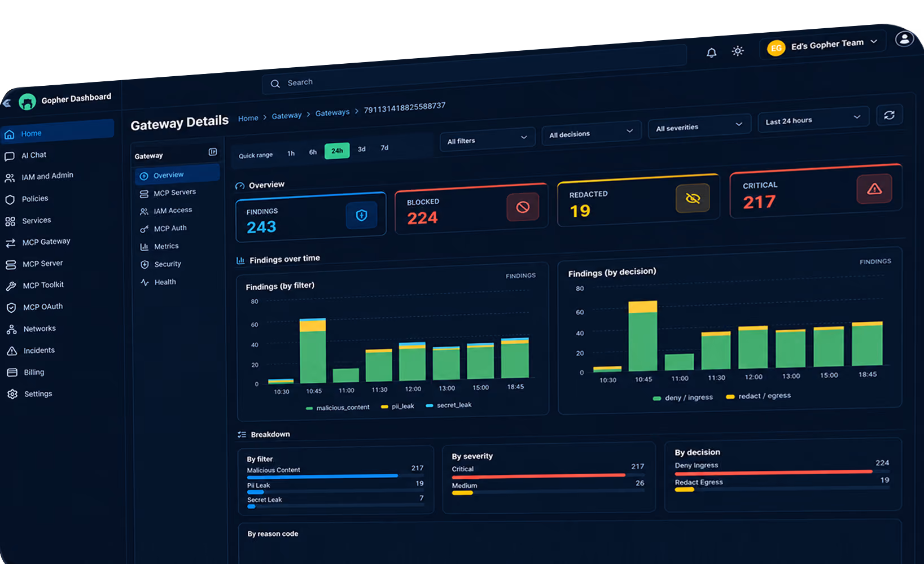
Task: Click the Networks sidebar icon
Action: 11,330
